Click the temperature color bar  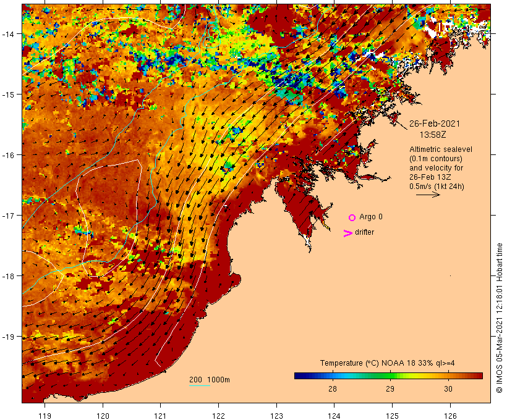[x=388, y=376]
